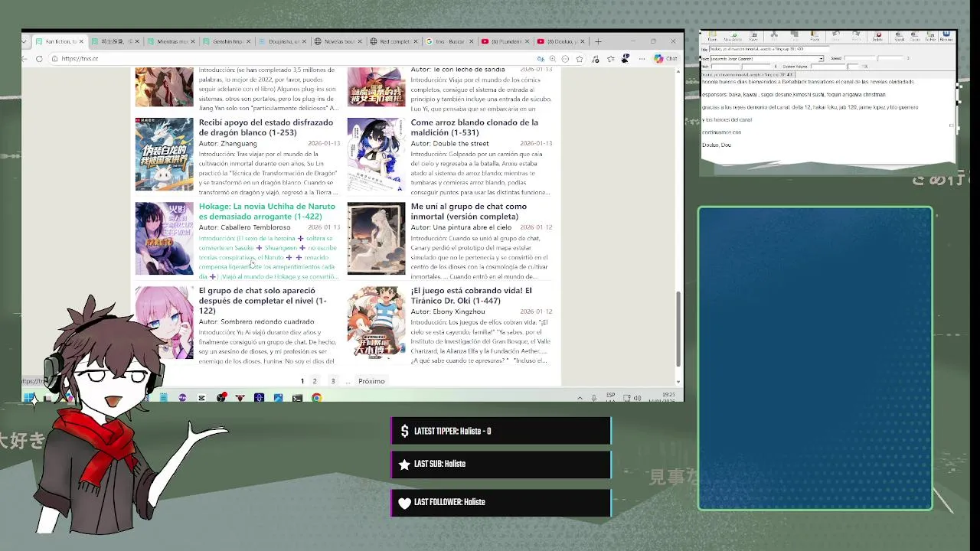
Task: Open the novel 'Recibí apoyo del estado disfrazado de dragón blanco'
Action: tap(266, 127)
